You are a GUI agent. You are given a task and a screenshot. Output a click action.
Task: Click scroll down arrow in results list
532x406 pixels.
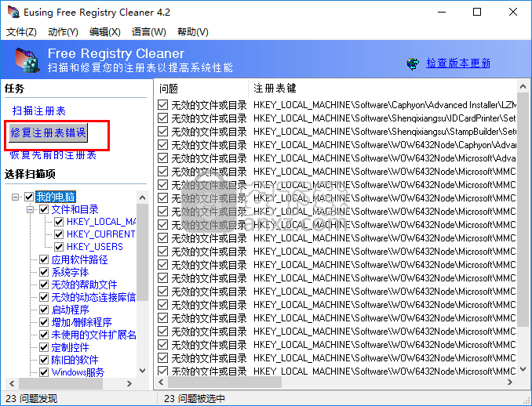click(x=523, y=369)
